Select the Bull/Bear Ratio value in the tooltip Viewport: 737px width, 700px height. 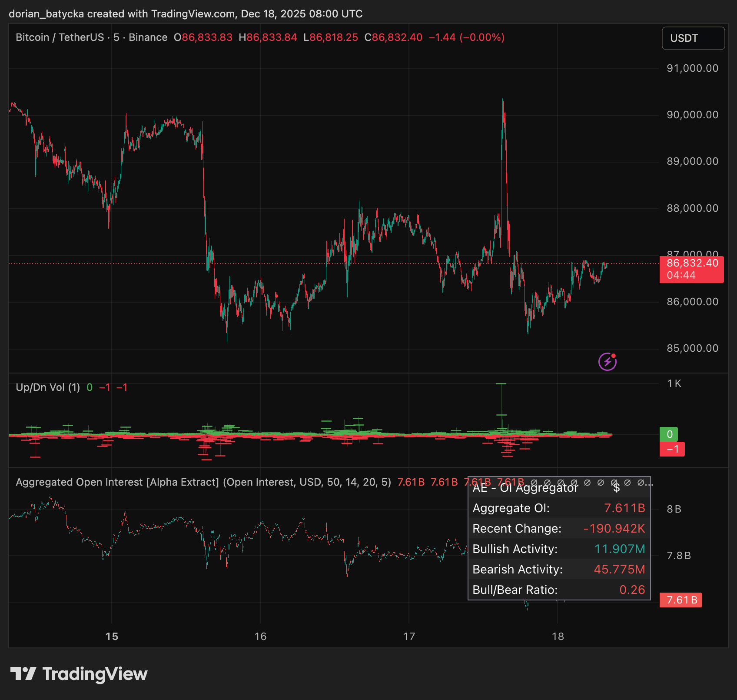pyautogui.click(x=633, y=590)
